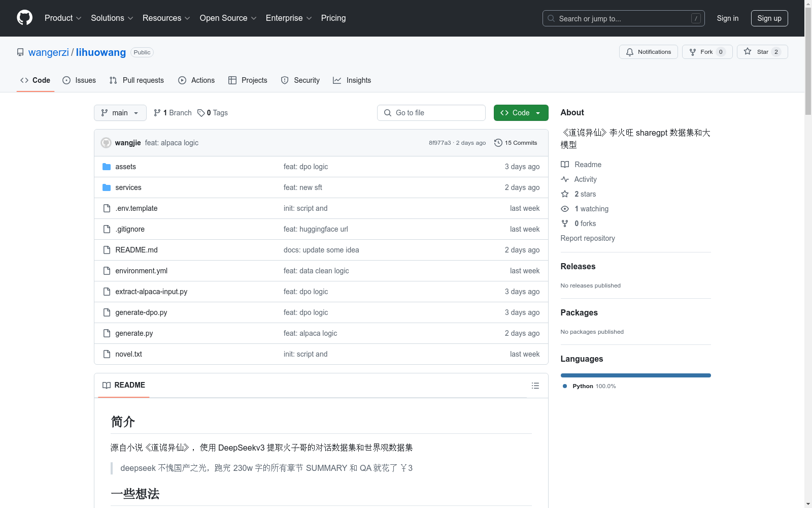Switch to the Projects tab
This screenshot has height=508, width=812.
click(248, 80)
